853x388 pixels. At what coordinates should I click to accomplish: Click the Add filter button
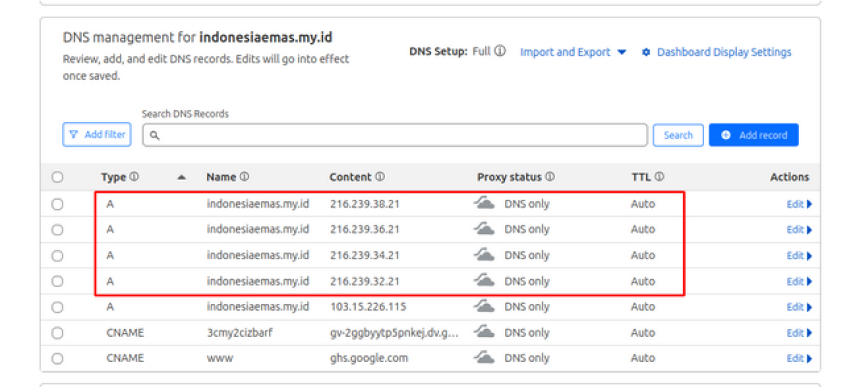(97, 134)
